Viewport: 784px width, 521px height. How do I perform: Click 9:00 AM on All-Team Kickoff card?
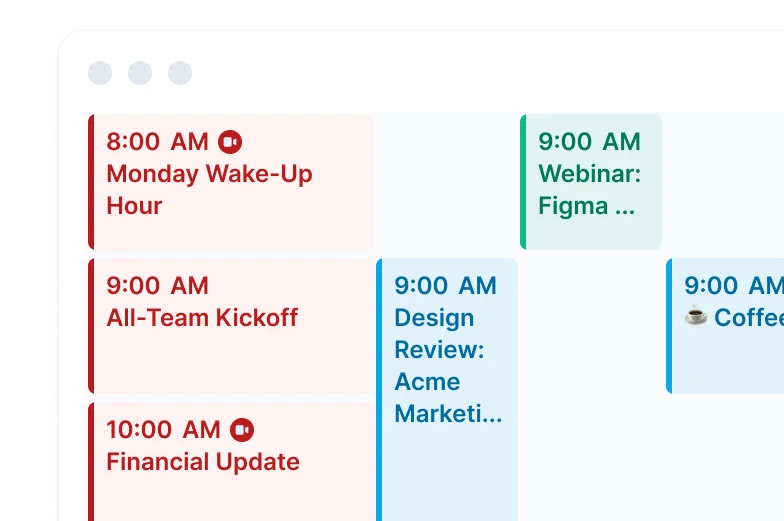[x=158, y=286]
